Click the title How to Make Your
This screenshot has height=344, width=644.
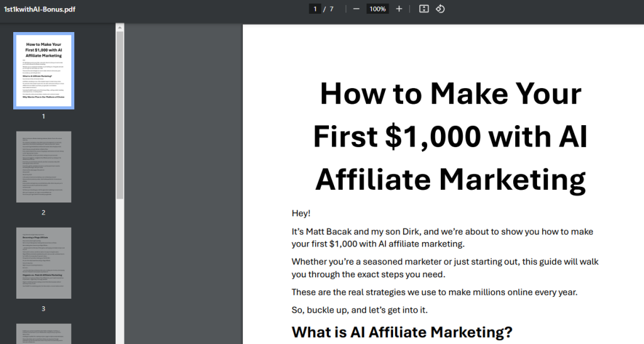pos(450,94)
